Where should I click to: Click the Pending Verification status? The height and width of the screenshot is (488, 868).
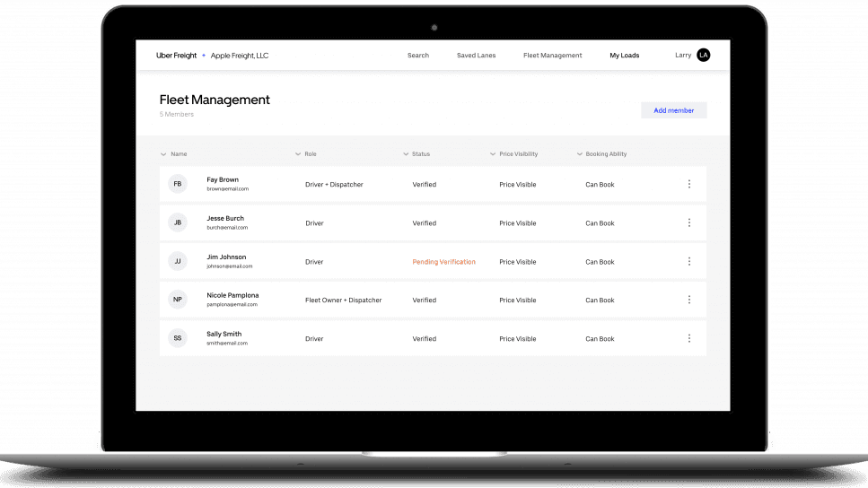pyautogui.click(x=444, y=262)
